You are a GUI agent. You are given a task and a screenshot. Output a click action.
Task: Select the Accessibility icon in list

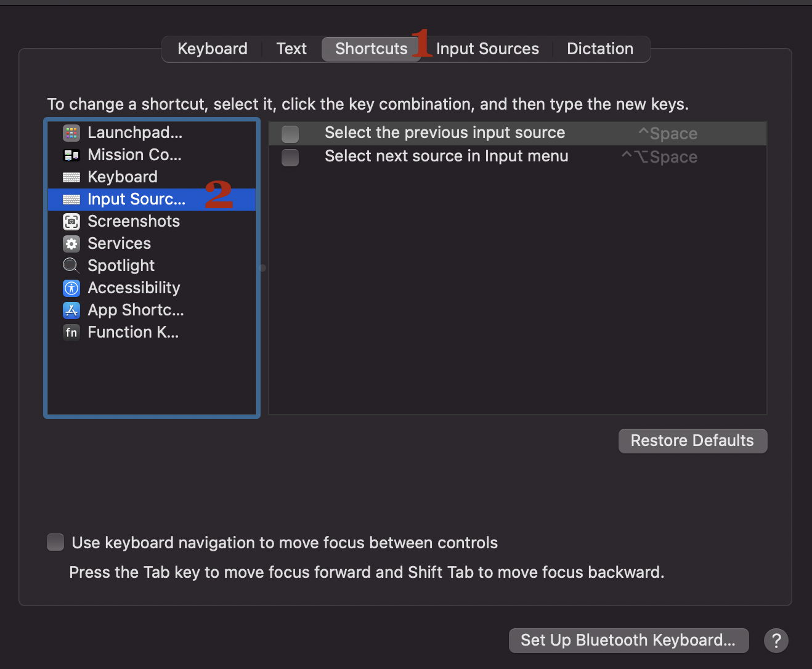(71, 288)
